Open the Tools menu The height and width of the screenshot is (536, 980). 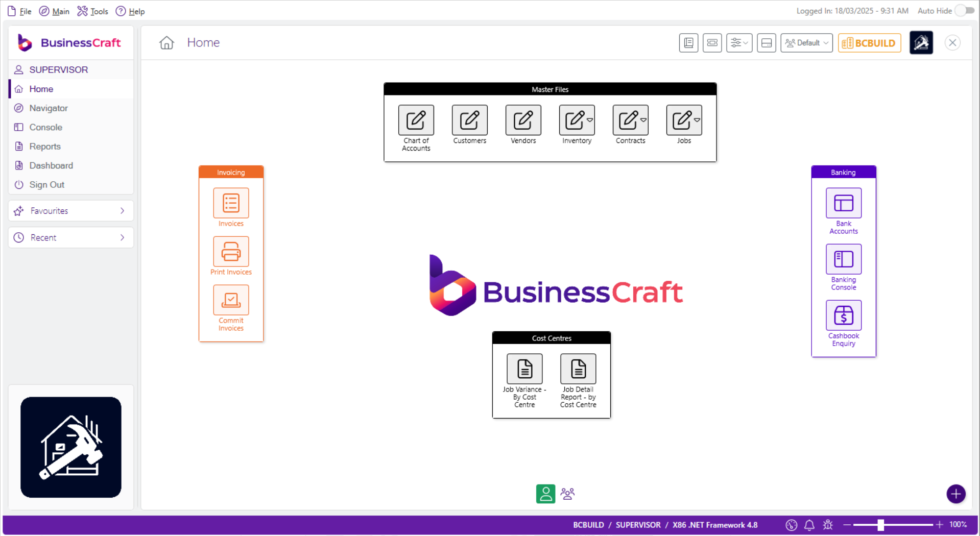[92, 11]
